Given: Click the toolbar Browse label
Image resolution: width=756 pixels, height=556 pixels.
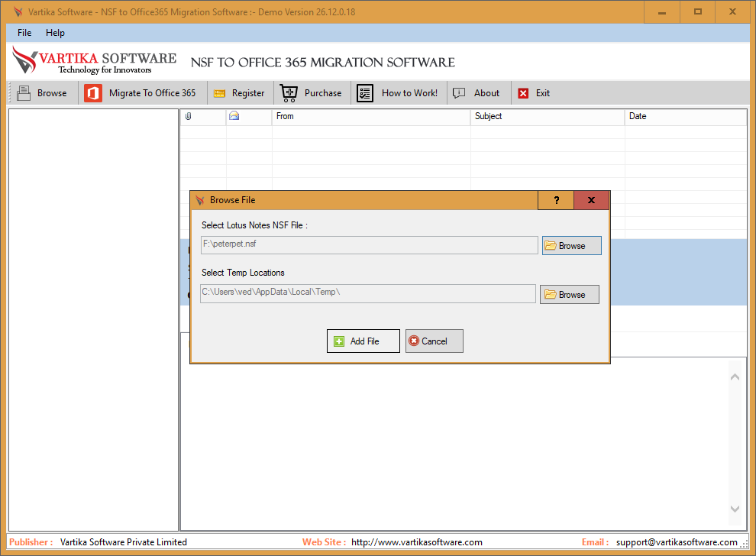Looking at the screenshot, I should (x=52, y=93).
